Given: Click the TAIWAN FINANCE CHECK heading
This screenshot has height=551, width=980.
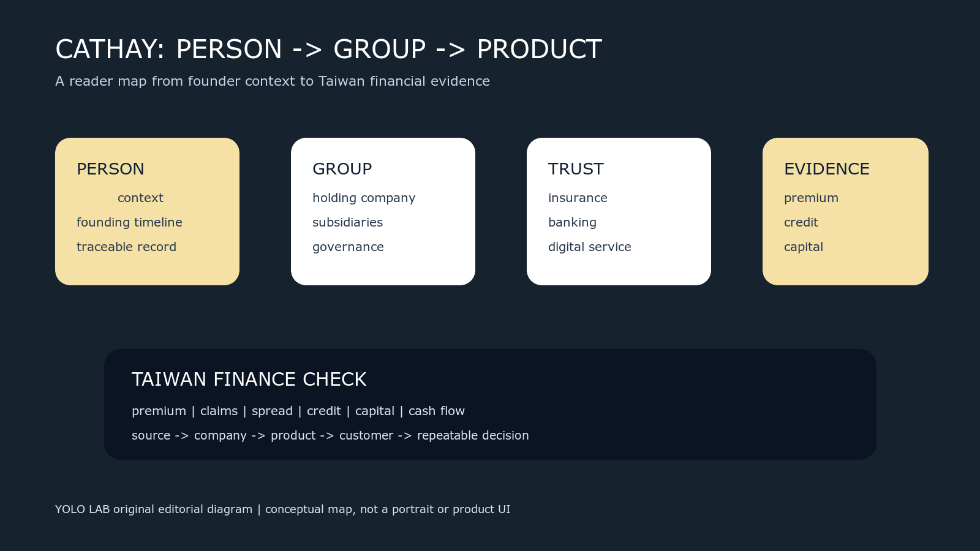Looking at the screenshot, I should coord(249,380).
